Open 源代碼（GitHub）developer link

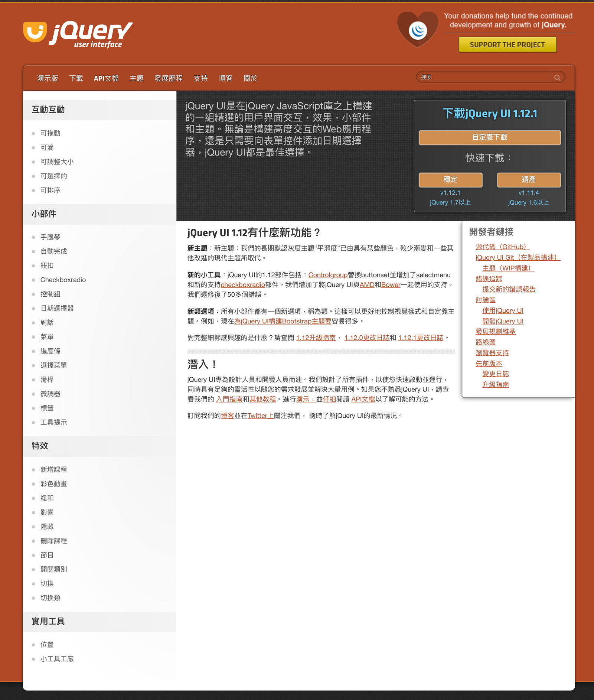[503, 247]
